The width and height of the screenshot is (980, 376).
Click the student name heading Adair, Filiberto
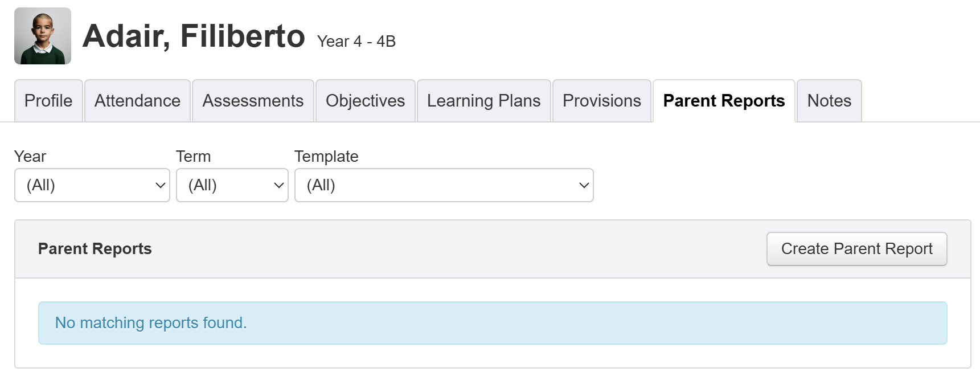tap(194, 36)
